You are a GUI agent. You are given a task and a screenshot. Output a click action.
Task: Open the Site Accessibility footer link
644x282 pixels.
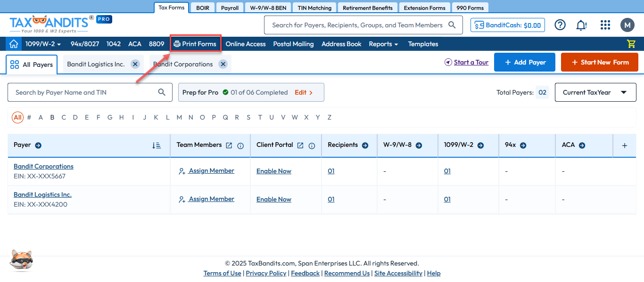[x=398, y=273]
